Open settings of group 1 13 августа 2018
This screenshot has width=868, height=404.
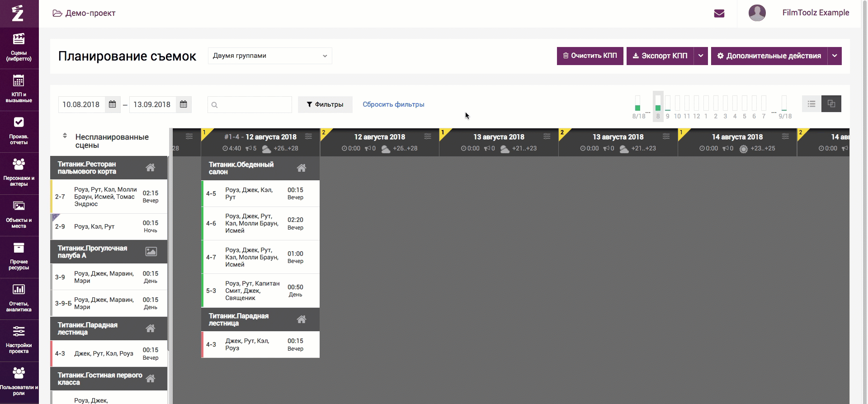[x=547, y=136]
